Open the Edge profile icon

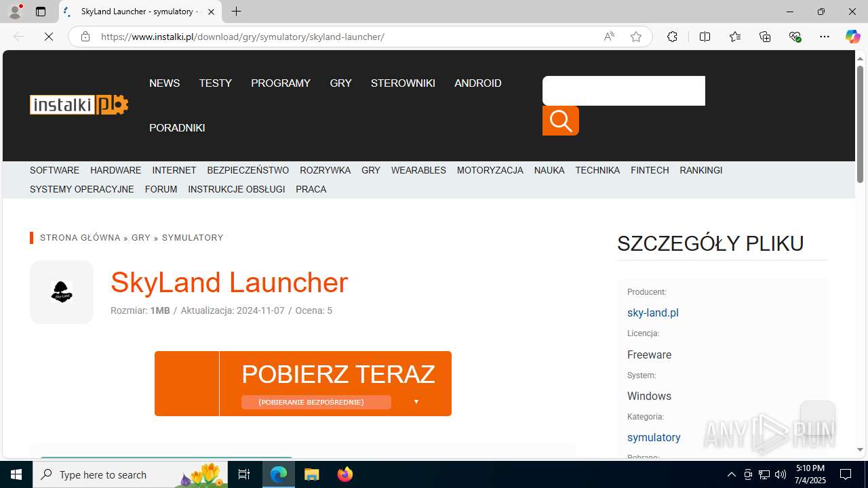15,12
